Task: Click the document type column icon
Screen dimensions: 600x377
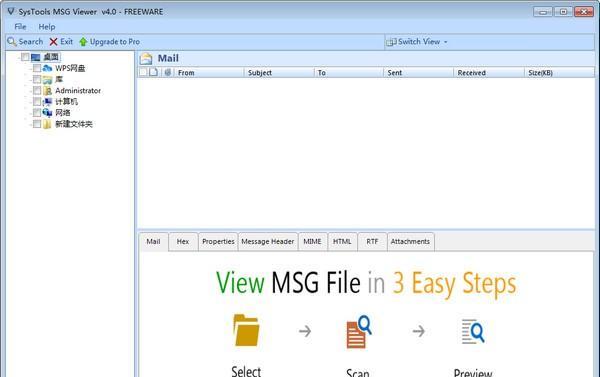Action: 153,72
